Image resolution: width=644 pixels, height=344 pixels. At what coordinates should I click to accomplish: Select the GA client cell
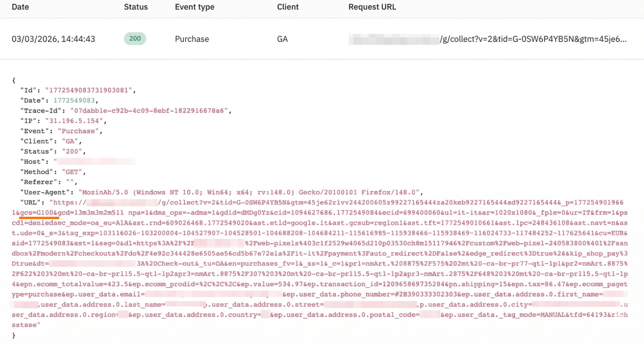(x=282, y=39)
